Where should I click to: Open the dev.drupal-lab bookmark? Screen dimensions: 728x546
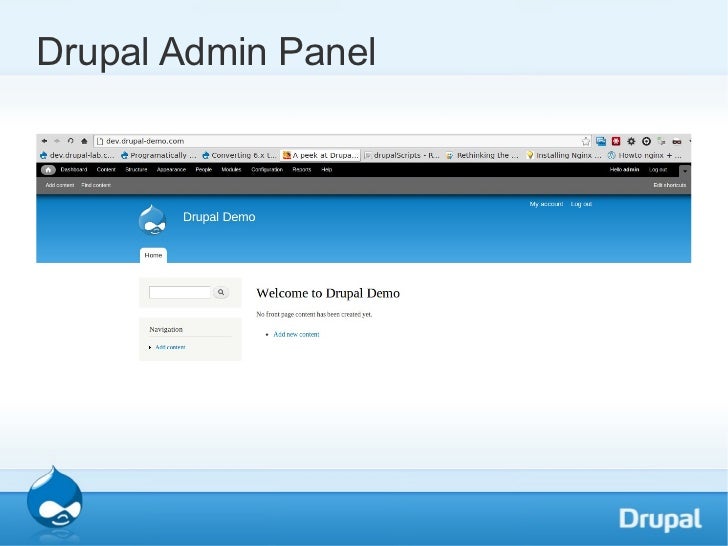click(x=77, y=155)
